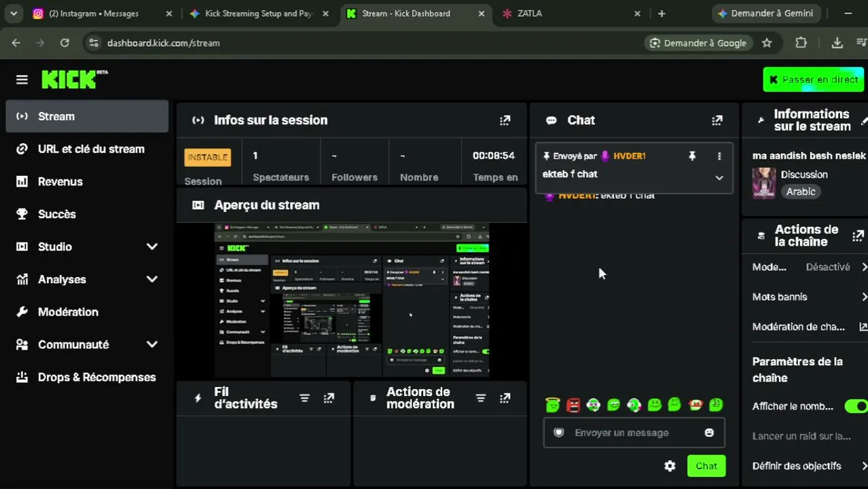Pop out the Actions de modération panel

click(x=505, y=398)
